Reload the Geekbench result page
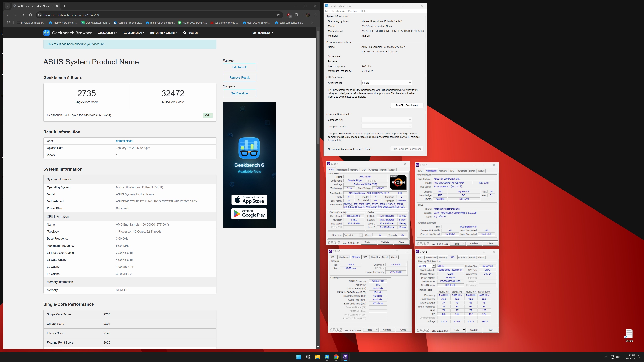644x362 pixels. (23, 15)
